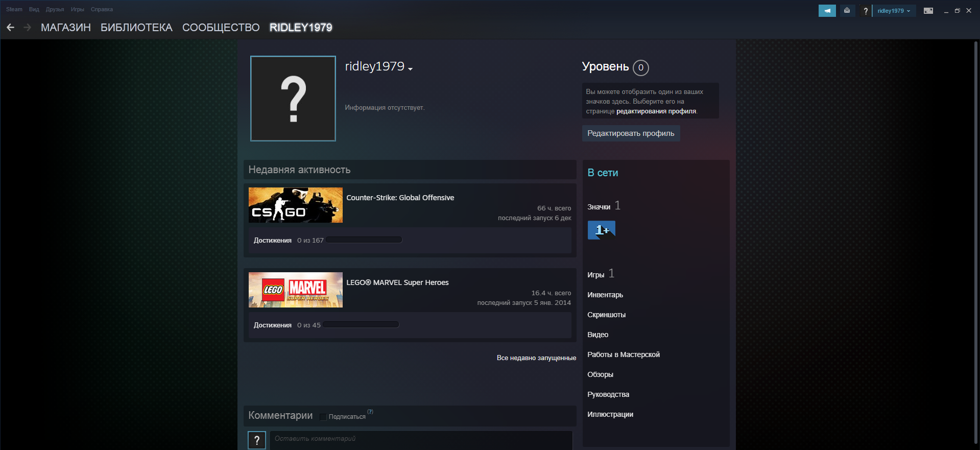Click the page vertical scrollbar

point(976,243)
